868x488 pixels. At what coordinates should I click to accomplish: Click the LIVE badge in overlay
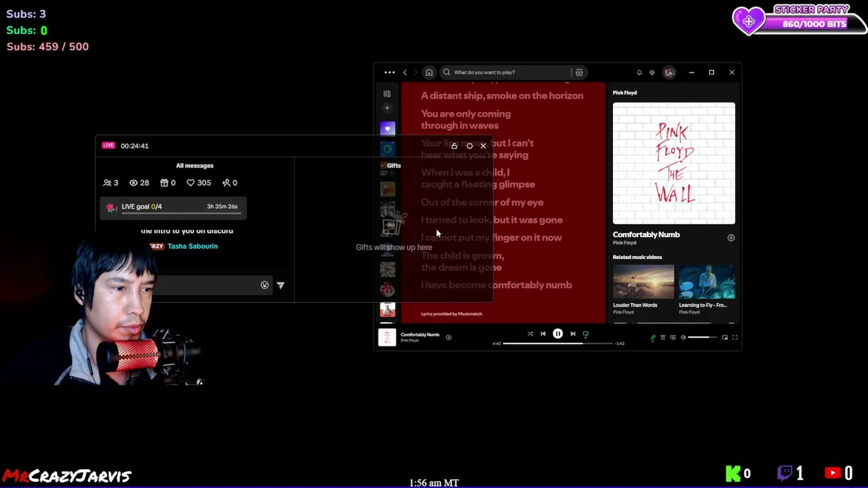click(x=108, y=146)
